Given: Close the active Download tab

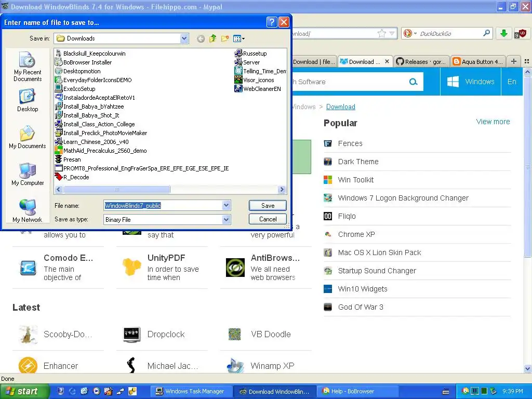Looking at the screenshot, I should [x=387, y=62].
